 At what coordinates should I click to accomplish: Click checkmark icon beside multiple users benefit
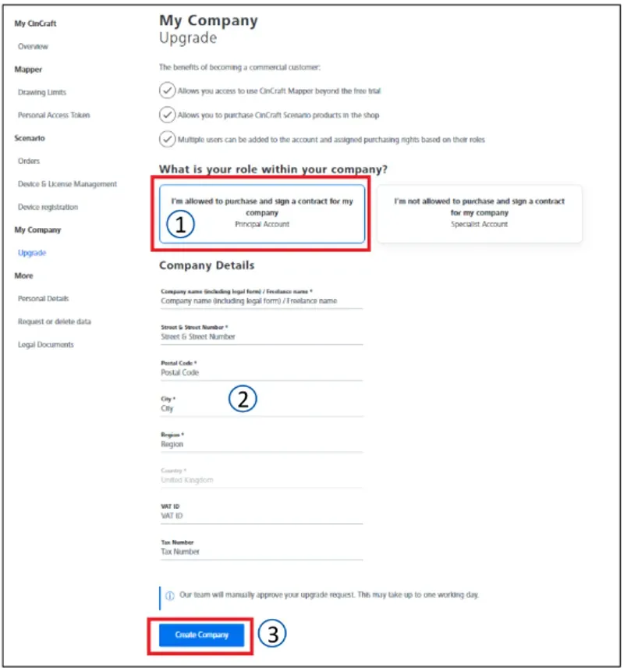coord(167,139)
